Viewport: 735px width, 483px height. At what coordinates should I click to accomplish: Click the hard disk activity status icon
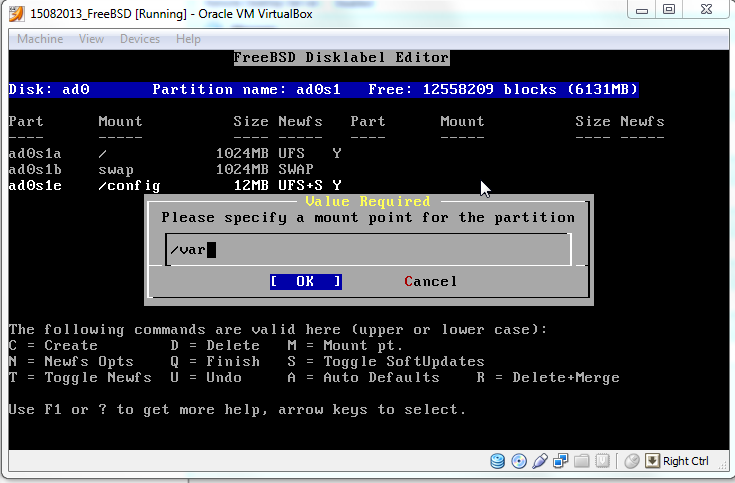pyautogui.click(x=498, y=461)
